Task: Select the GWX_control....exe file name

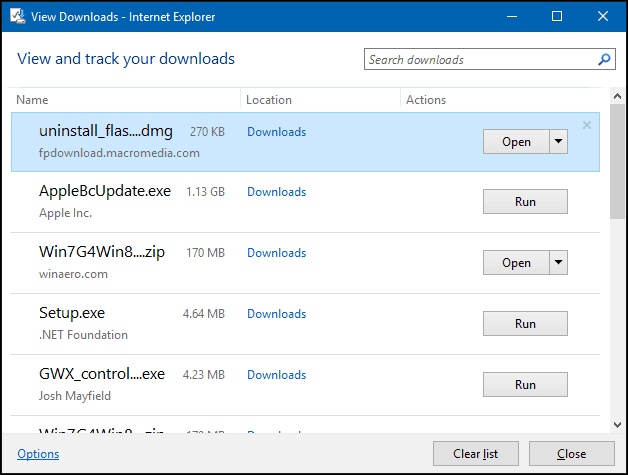Action: tap(102, 374)
